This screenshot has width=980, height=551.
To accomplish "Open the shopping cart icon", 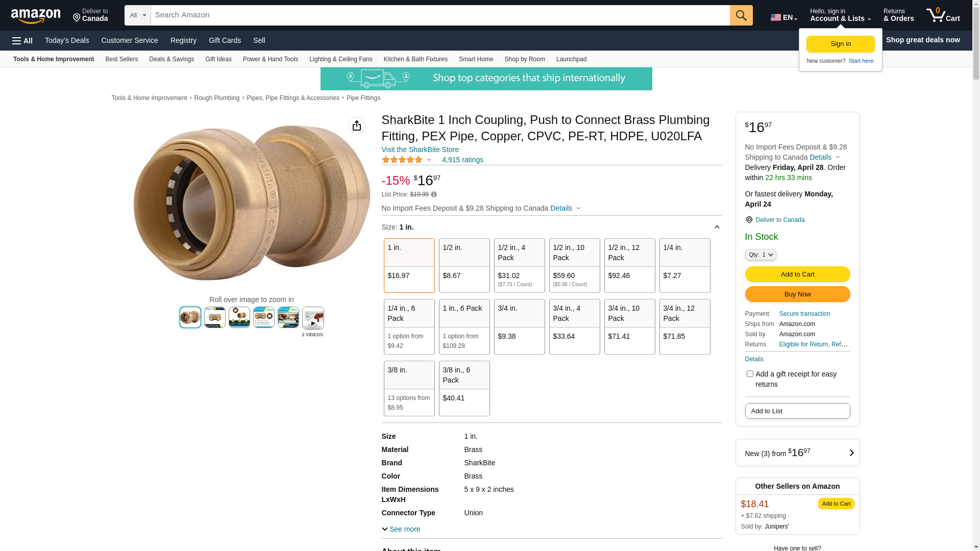I will [x=943, y=15].
